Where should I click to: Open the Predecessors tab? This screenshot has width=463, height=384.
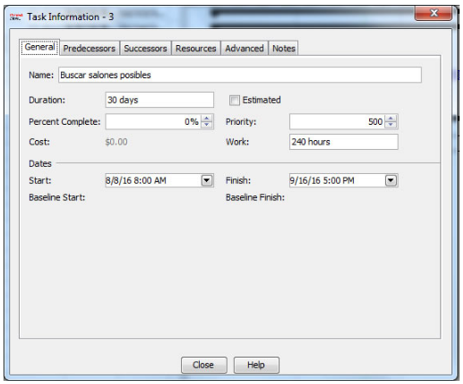click(89, 48)
